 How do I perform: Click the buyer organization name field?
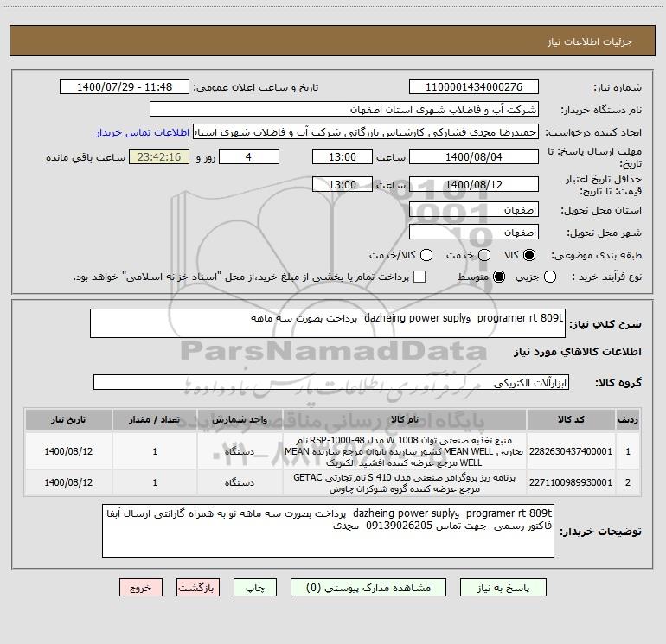(344, 109)
